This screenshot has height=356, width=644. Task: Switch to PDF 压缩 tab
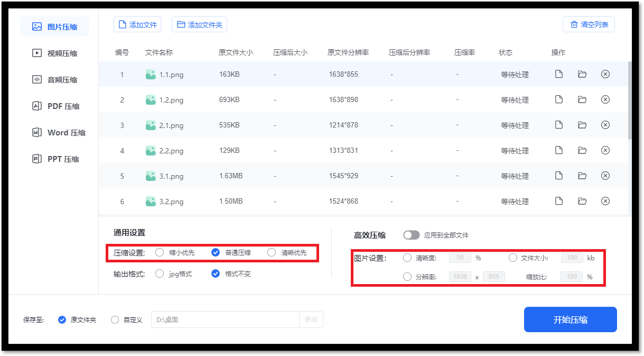tap(54, 106)
